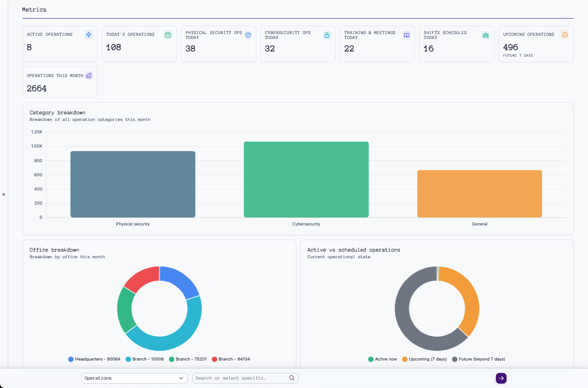The height and width of the screenshot is (388, 588).
Task: Select the Upcoming (7 days) legend link
Action: [x=424, y=359]
